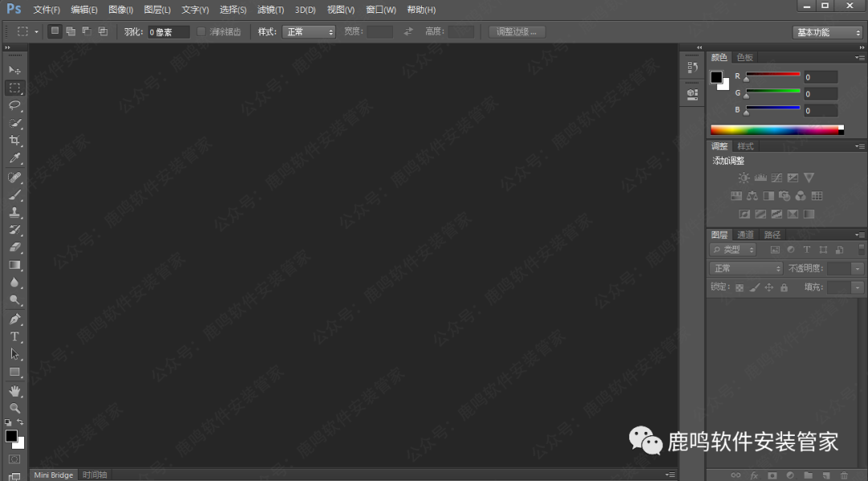Enable Add to selection mode
Screen dimensions: 868x481
point(71,32)
